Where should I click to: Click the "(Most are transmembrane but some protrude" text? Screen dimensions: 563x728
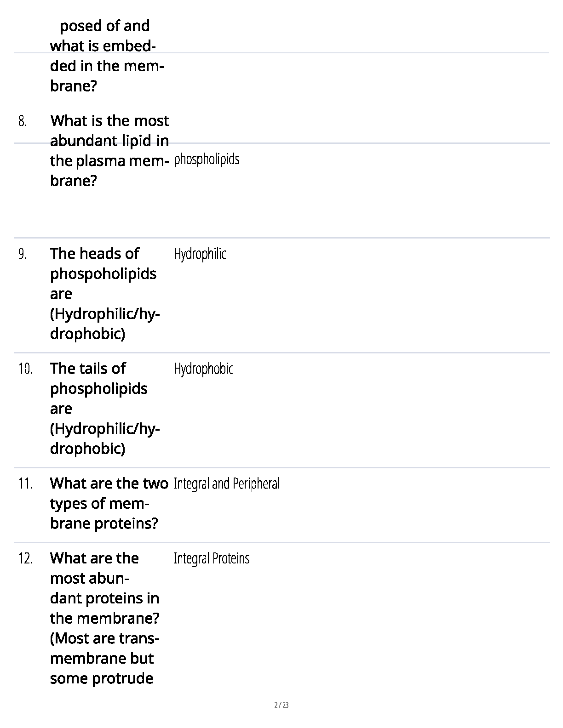(x=104, y=659)
